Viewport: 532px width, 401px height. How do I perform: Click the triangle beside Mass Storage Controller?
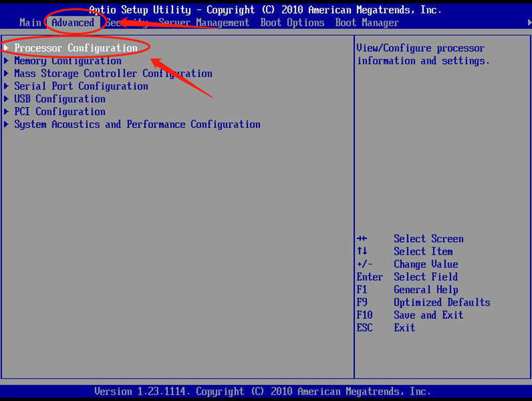[6, 73]
